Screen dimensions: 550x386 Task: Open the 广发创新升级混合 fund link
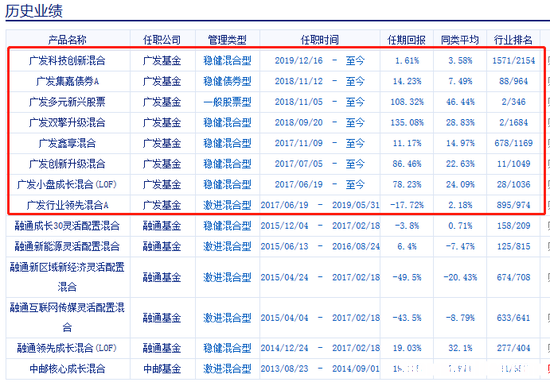point(67,164)
